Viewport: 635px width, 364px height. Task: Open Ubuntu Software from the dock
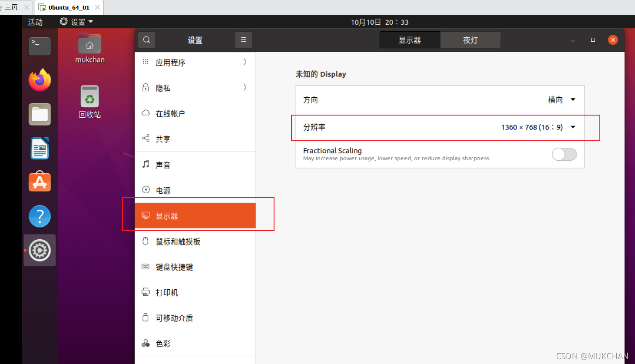pos(40,182)
